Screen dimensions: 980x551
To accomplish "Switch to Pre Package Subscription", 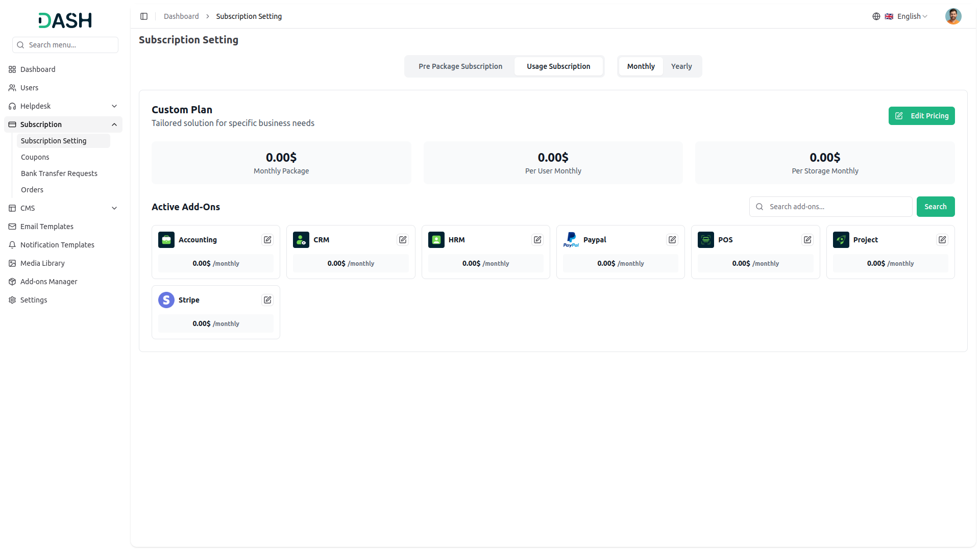I will coord(460,66).
